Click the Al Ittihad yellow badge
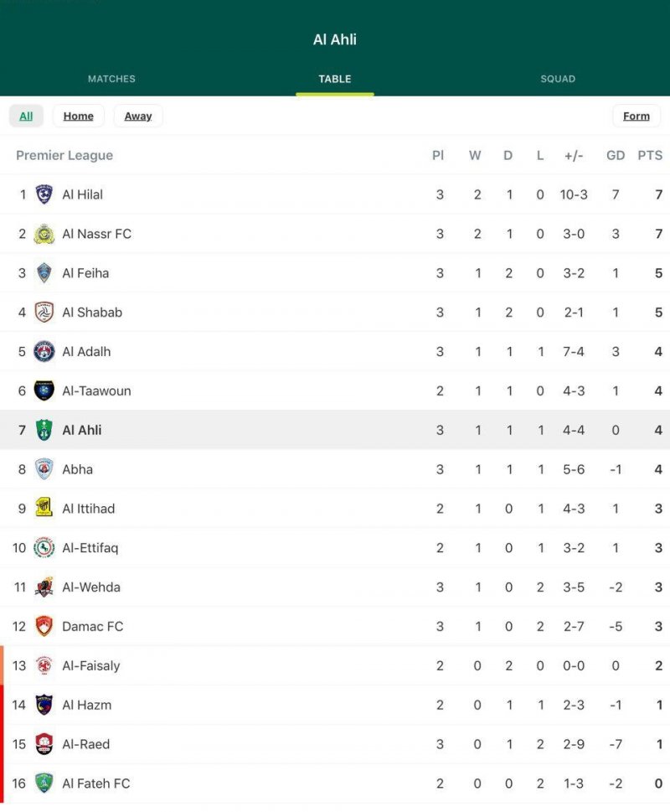This screenshot has height=812, width=670. pyautogui.click(x=44, y=509)
